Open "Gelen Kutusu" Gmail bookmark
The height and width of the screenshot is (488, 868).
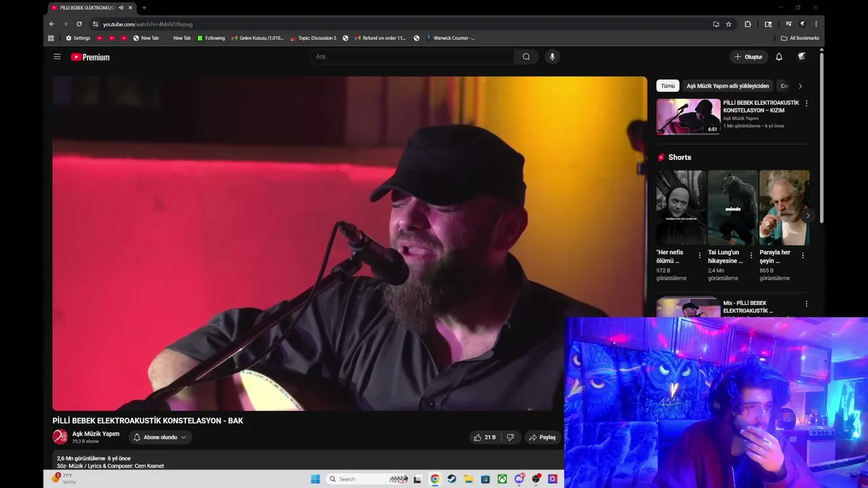coord(258,38)
